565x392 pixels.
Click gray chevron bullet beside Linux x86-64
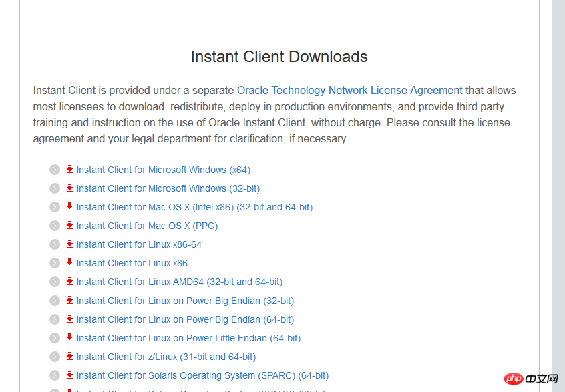point(55,244)
